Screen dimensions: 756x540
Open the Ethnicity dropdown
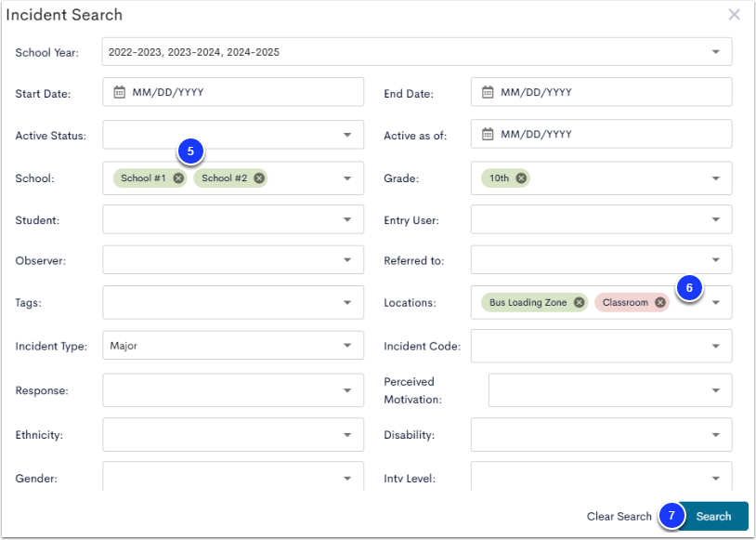pos(233,435)
